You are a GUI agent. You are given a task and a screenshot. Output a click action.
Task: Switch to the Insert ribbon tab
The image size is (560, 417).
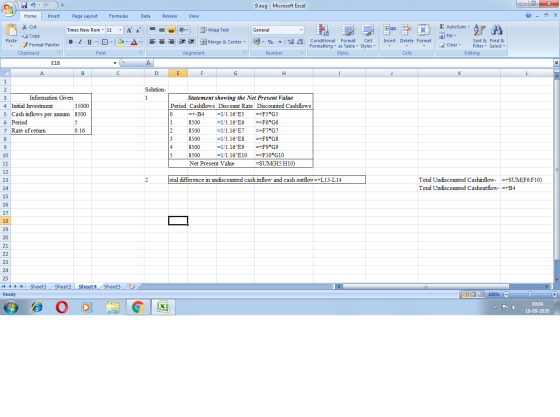[54, 16]
